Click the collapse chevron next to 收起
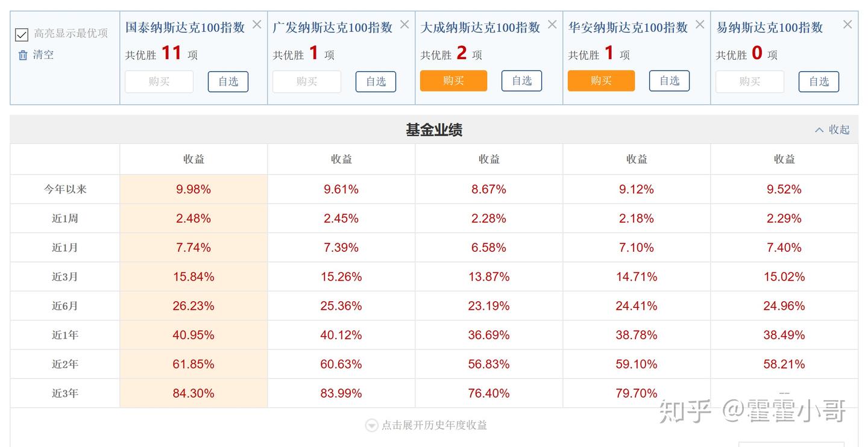Image resolution: width=868 pixels, height=447 pixels. pos(819,130)
